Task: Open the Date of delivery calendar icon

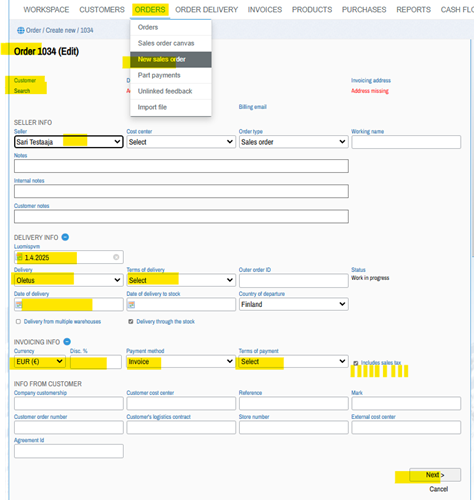Action: [x=19, y=304]
